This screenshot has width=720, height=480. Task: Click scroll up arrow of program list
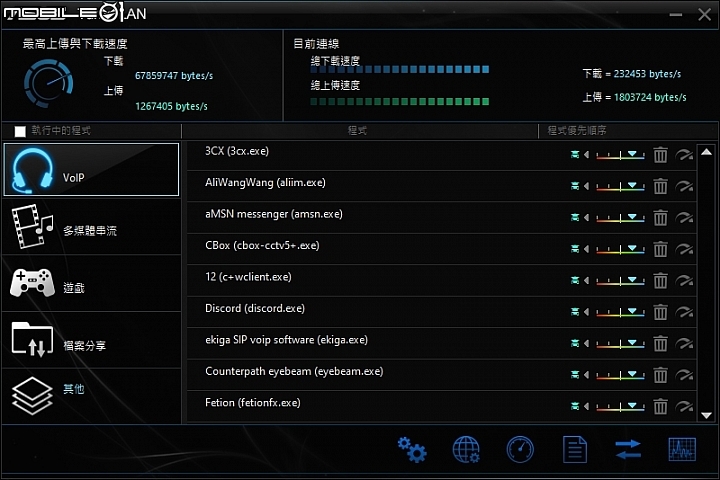click(x=707, y=152)
